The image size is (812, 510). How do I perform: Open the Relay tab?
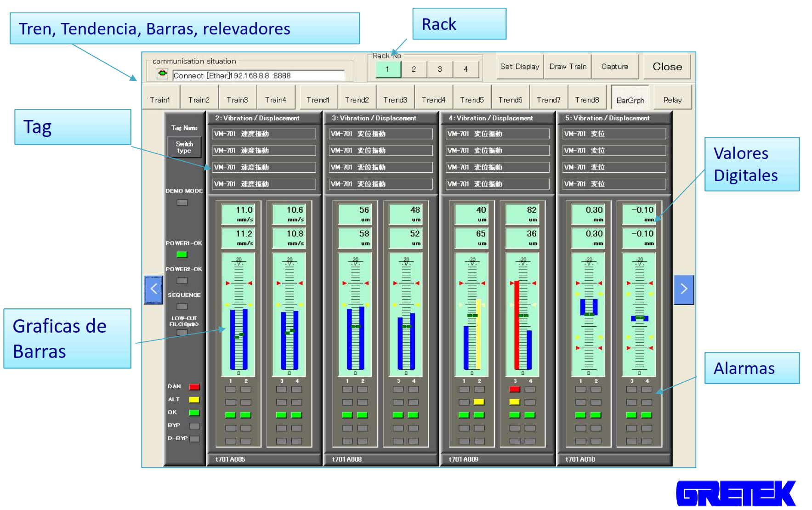(x=672, y=100)
